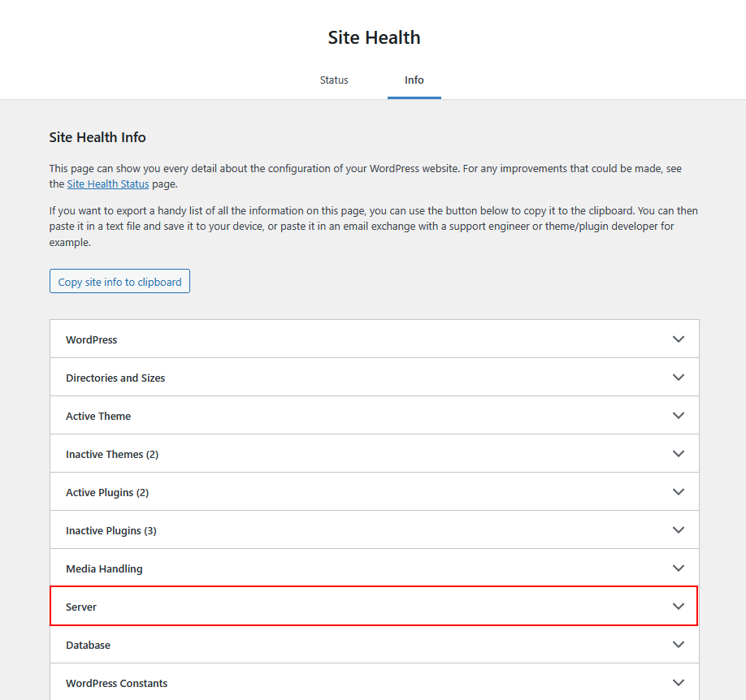Expand the Media Handling section label

[104, 568]
